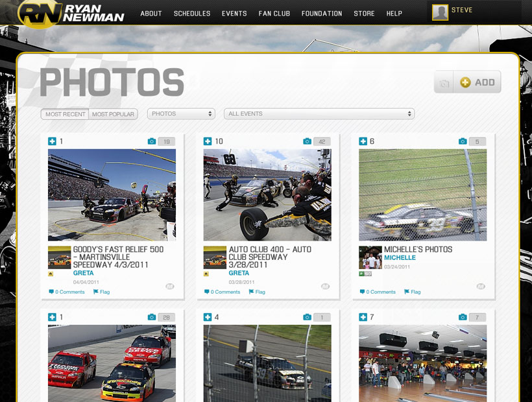Viewport: 532px width, 402px height.
Task: Open the Steve user name link
Action: [x=462, y=10]
